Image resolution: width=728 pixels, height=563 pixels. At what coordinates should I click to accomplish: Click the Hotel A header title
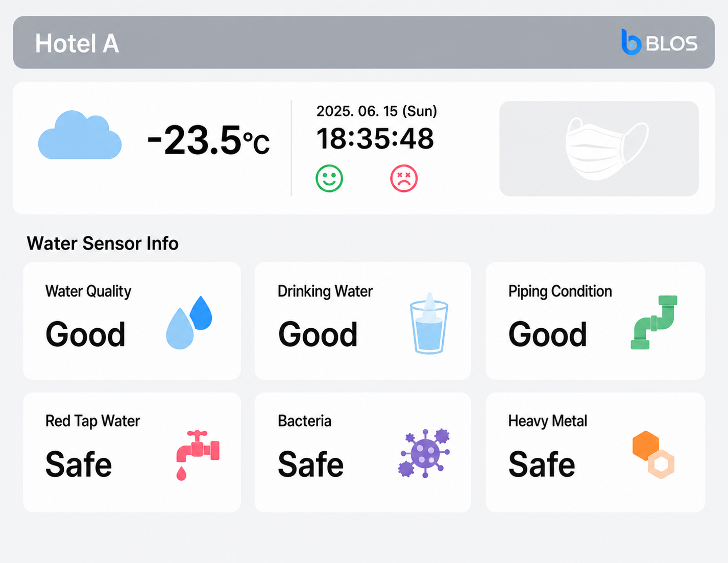77,43
